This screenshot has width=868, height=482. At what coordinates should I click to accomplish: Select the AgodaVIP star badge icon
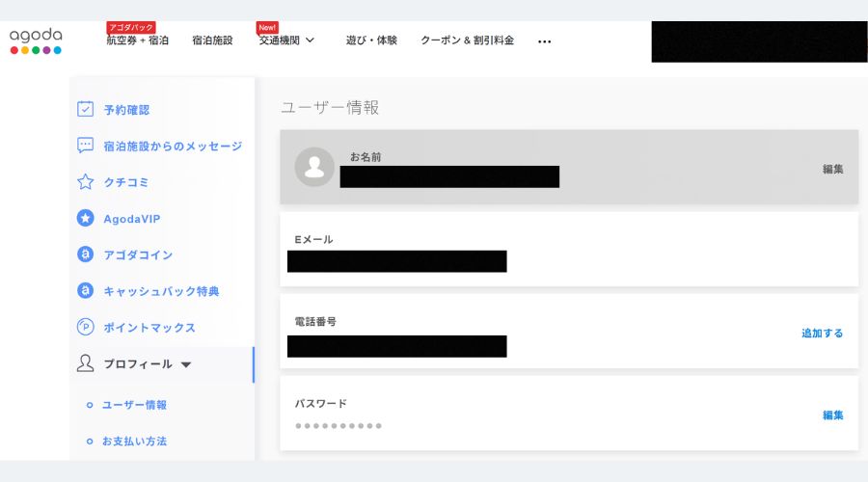point(85,218)
